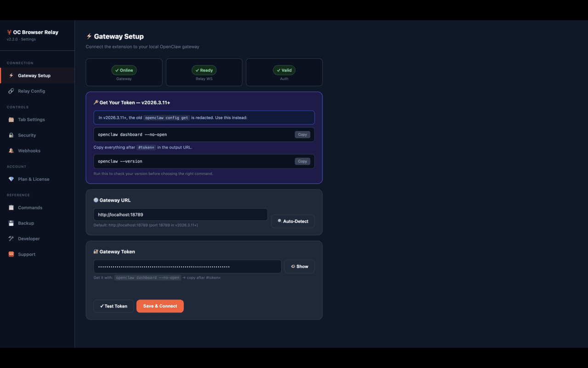Click the lock icon beside Gateway Token heading

coord(96,252)
